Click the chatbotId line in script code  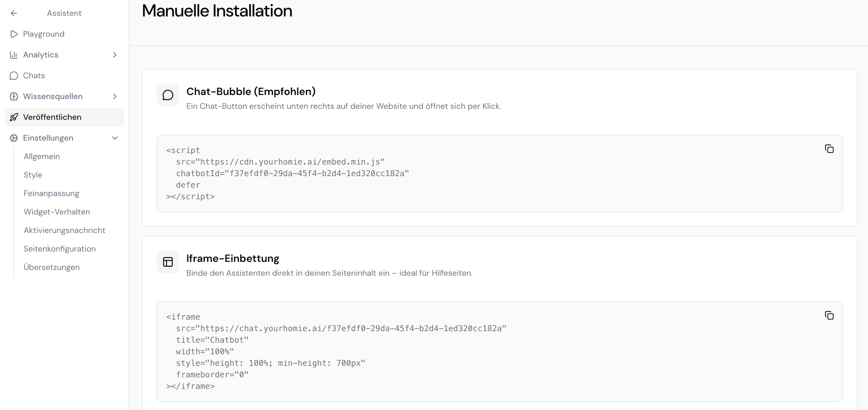point(293,173)
